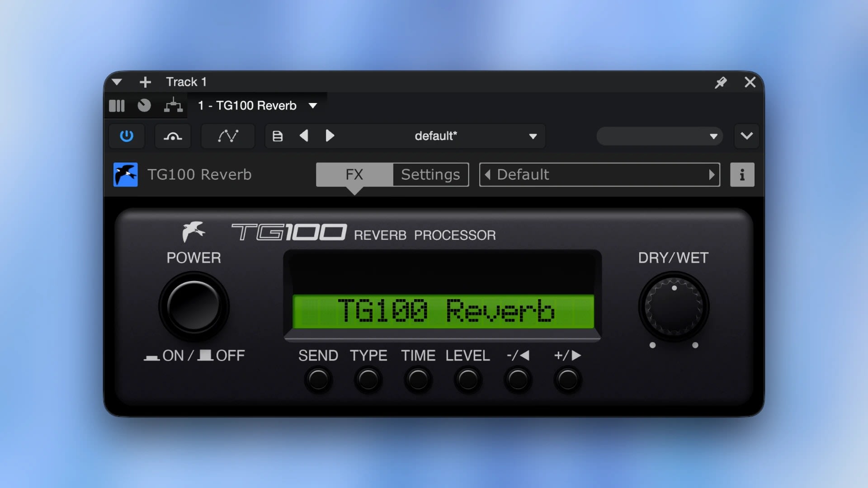Click the Track 1 title text
Image resolution: width=868 pixels, height=488 pixels.
click(x=186, y=82)
